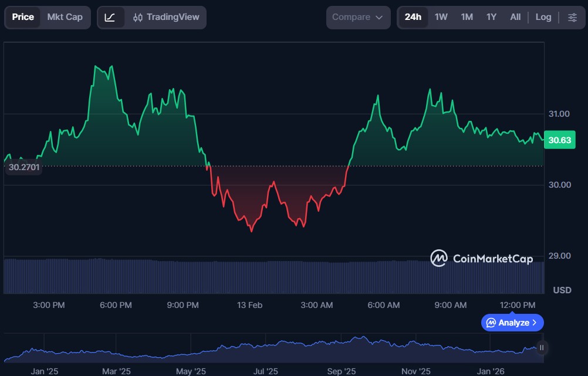
Task: Select the 1Y time range
Action: pos(492,18)
